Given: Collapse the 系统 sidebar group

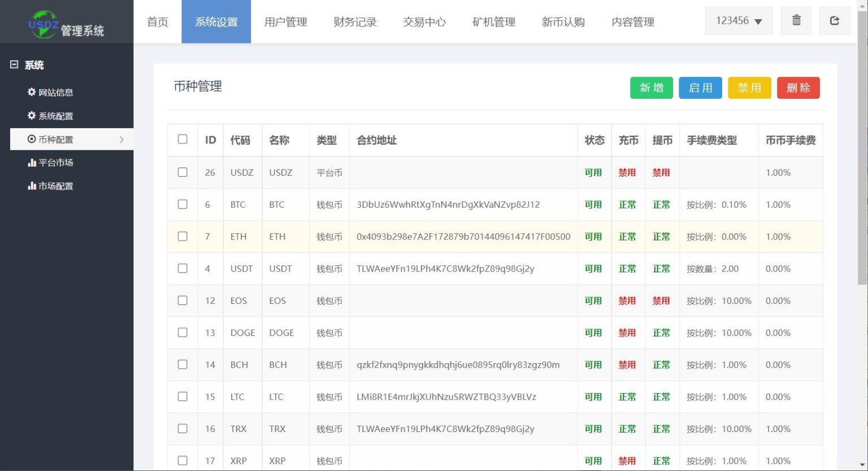Looking at the screenshot, I should pos(14,64).
